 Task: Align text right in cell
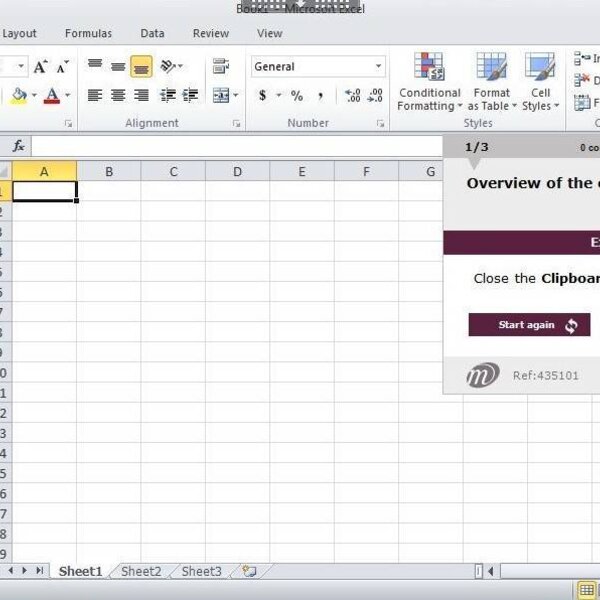(141, 95)
